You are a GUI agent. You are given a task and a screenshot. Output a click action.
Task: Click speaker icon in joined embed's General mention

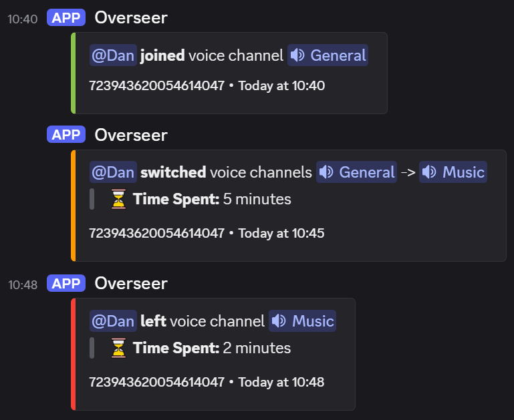(x=299, y=55)
